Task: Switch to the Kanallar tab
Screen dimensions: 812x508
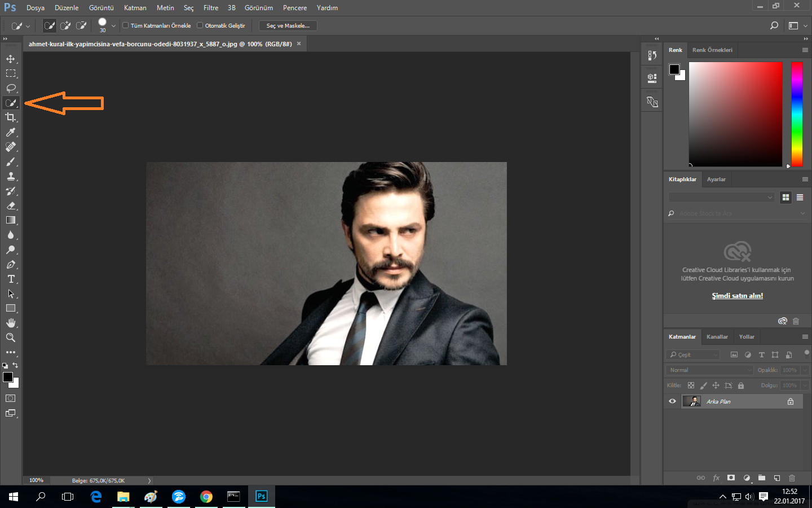Action: pyautogui.click(x=717, y=337)
